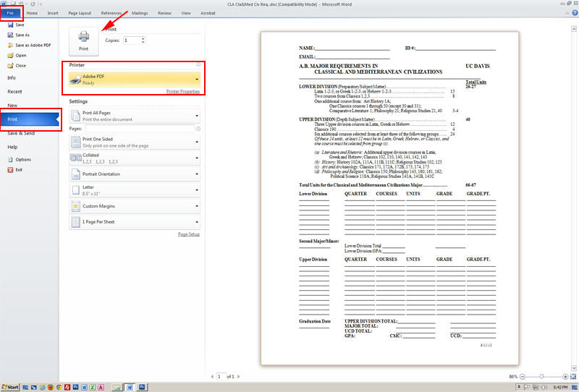Click the large Print button
Image resolution: width=579 pixels, height=392 pixels.
click(84, 41)
